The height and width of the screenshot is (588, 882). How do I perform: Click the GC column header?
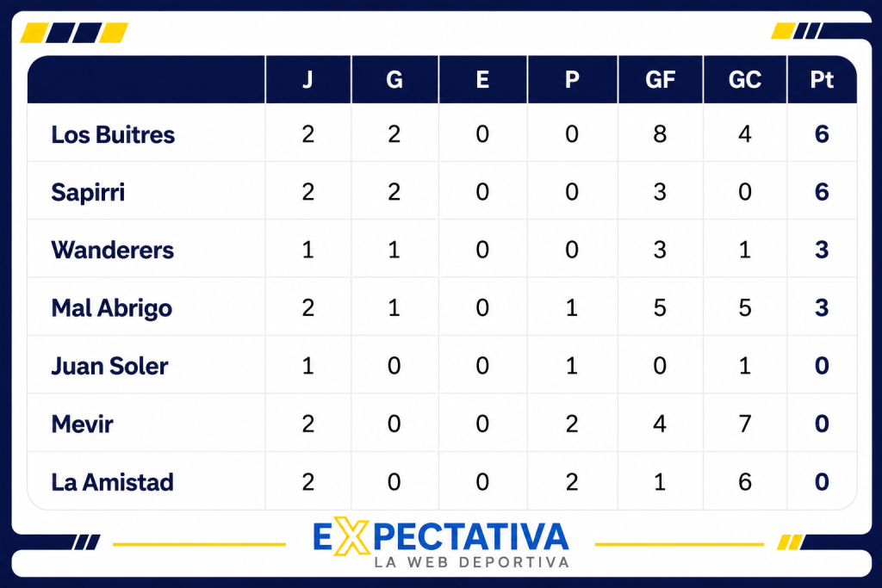click(x=745, y=79)
